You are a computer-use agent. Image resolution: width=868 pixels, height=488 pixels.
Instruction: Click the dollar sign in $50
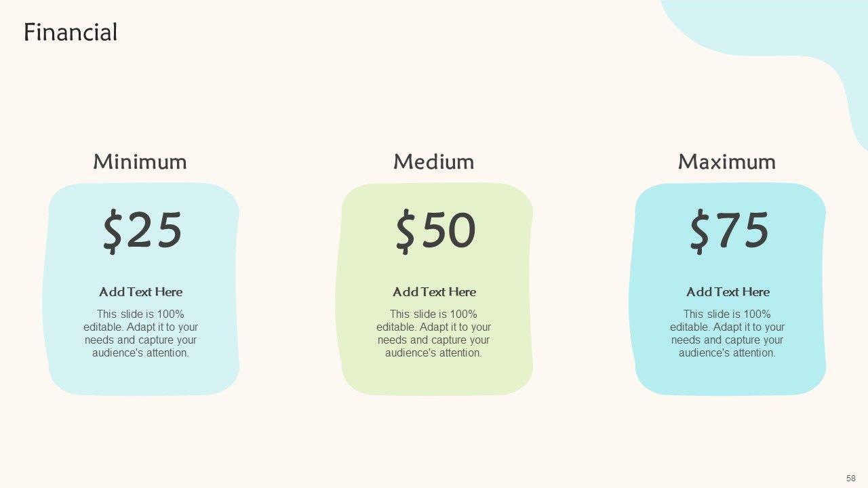406,231
